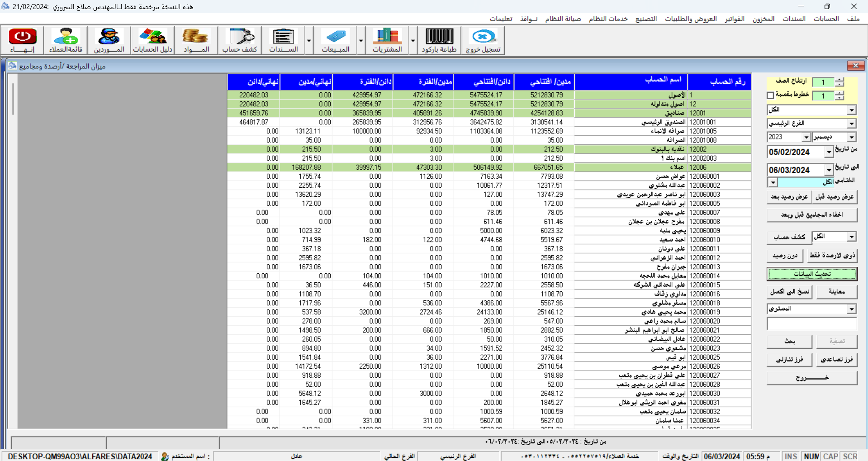Viewport: 868px width, 461px height.
Task: Click the خروج exit button
Action: (x=812, y=378)
